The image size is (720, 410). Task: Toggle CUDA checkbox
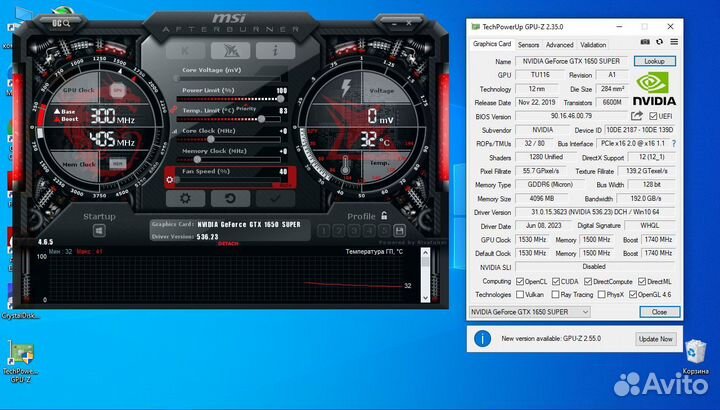click(x=556, y=281)
